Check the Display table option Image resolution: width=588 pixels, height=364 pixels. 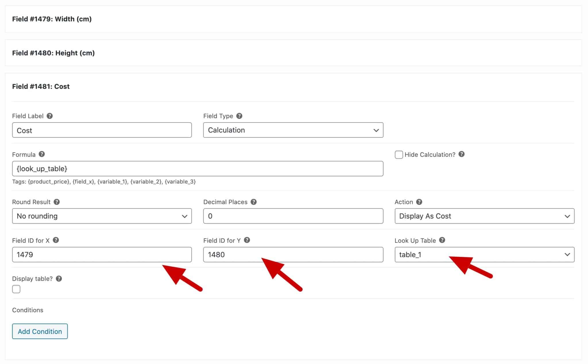click(x=16, y=289)
